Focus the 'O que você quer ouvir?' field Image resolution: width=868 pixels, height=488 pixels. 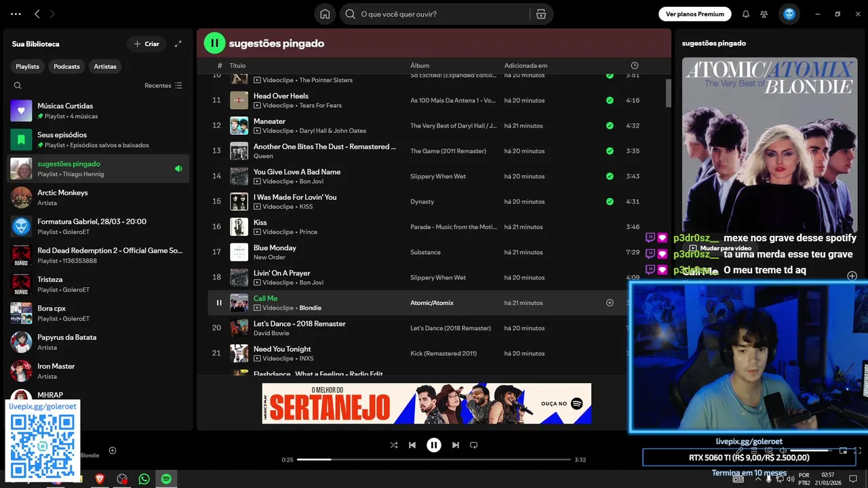[x=441, y=14]
